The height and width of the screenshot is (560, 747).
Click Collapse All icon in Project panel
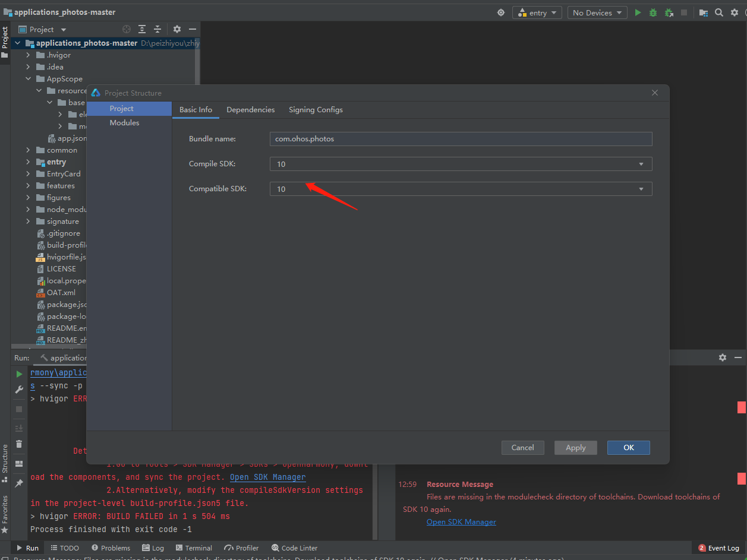[x=157, y=29]
